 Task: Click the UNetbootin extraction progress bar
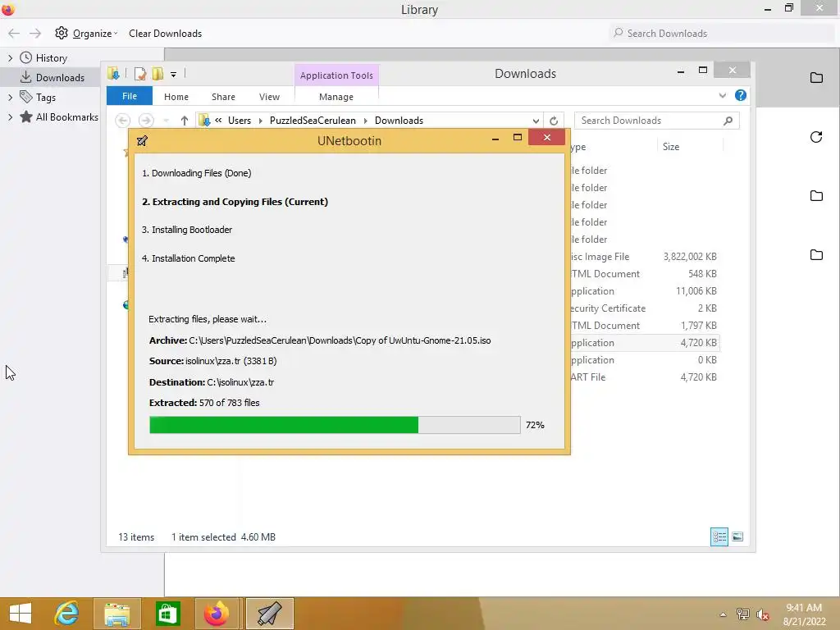335,425
